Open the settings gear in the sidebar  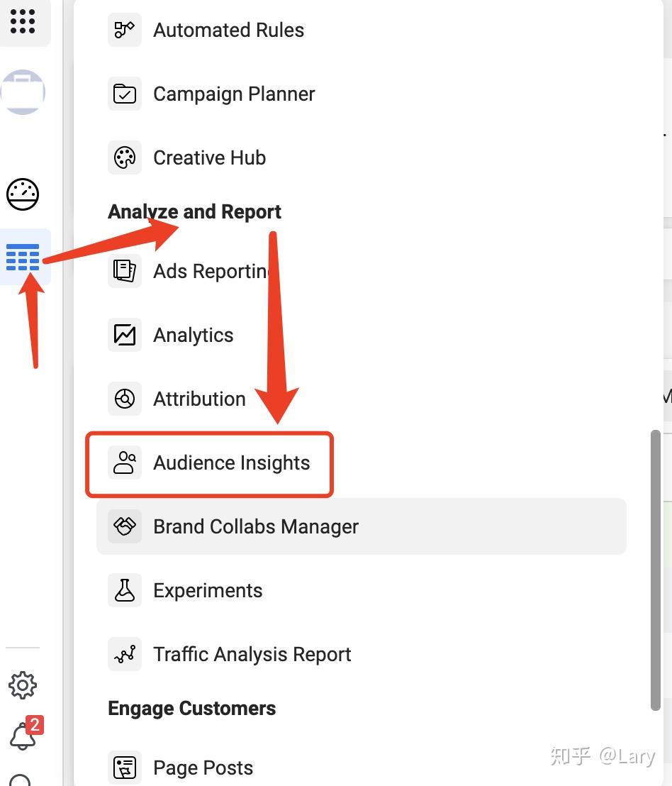23,685
